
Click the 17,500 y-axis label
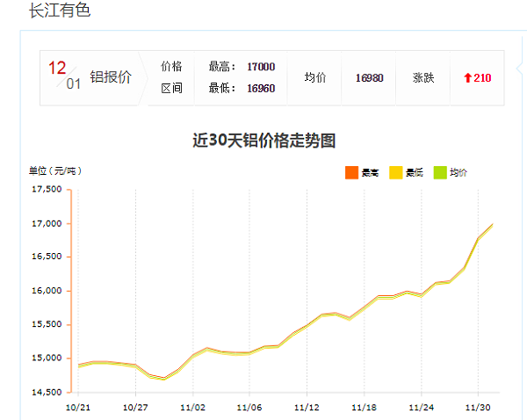pyautogui.click(x=47, y=189)
